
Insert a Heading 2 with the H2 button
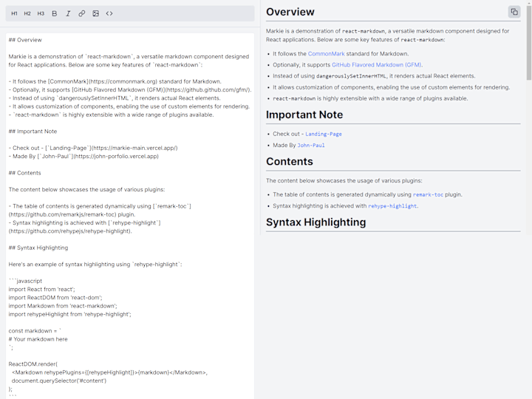[x=27, y=13]
